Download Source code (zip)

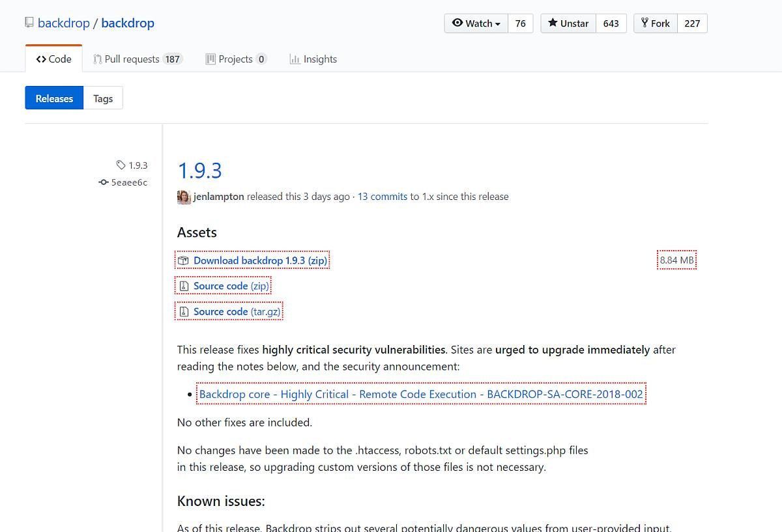coord(231,286)
